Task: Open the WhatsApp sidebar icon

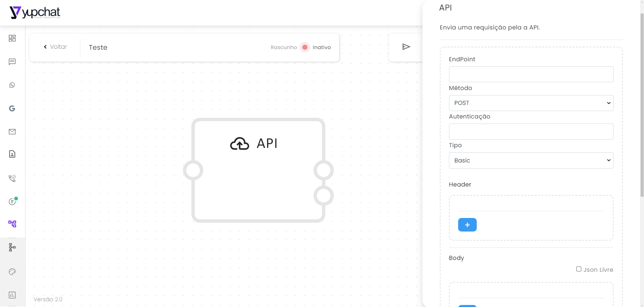Action: [x=12, y=85]
